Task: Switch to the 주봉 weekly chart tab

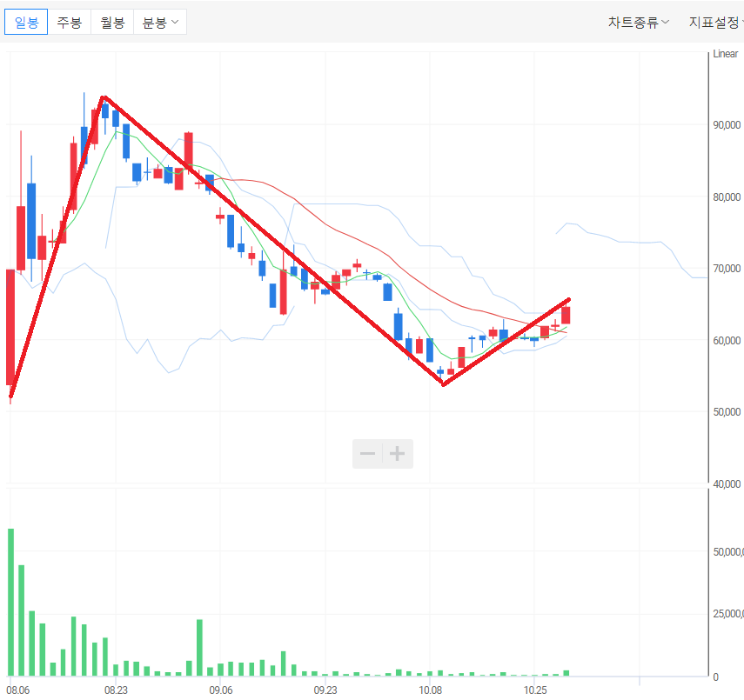Action: click(x=70, y=22)
